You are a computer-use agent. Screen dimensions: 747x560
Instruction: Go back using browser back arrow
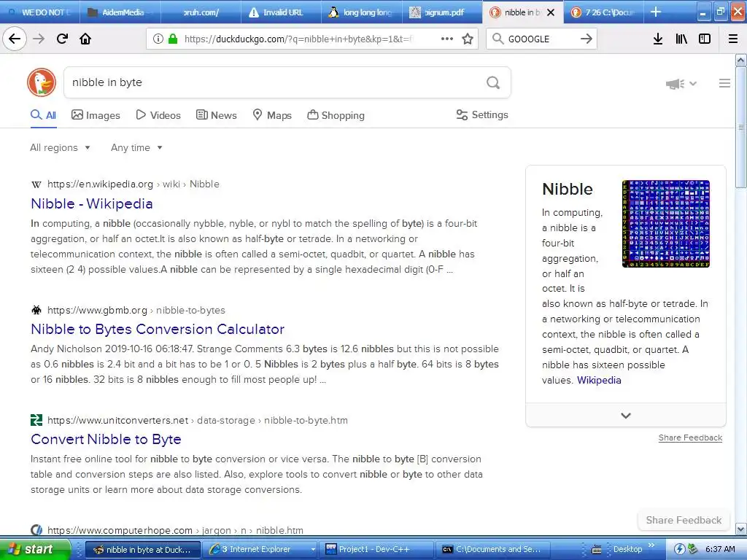coord(15,39)
